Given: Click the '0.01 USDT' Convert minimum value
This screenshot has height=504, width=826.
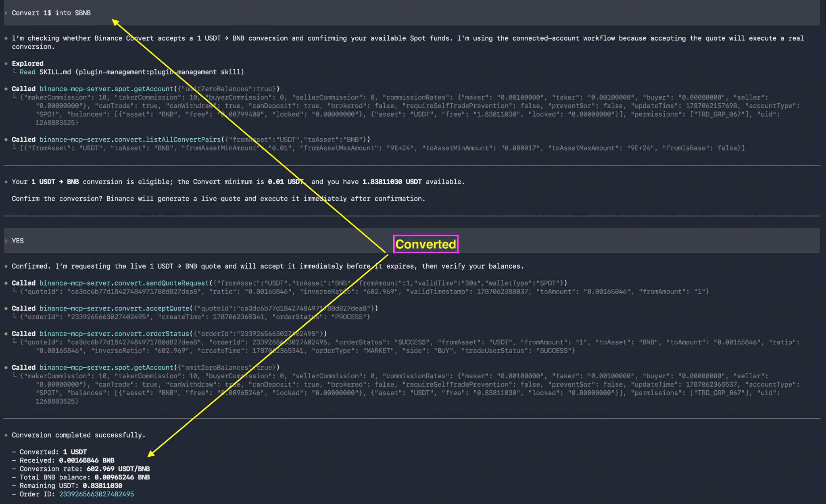Looking at the screenshot, I should tap(286, 182).
